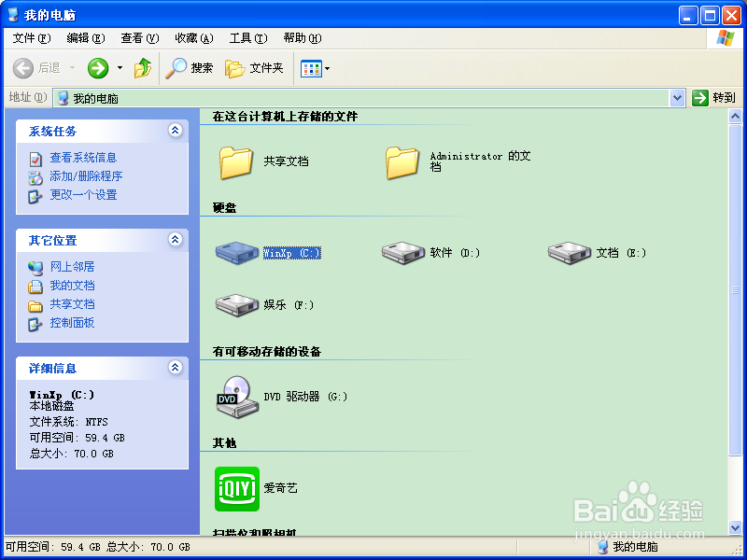Click the 硬盘 group header
747x560 pixels.
click(224, 207)
